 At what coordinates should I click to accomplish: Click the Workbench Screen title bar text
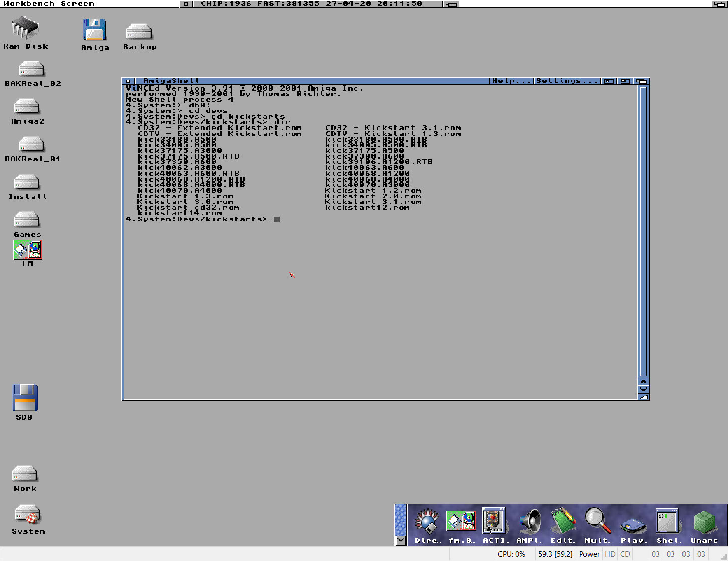(49, 4)
